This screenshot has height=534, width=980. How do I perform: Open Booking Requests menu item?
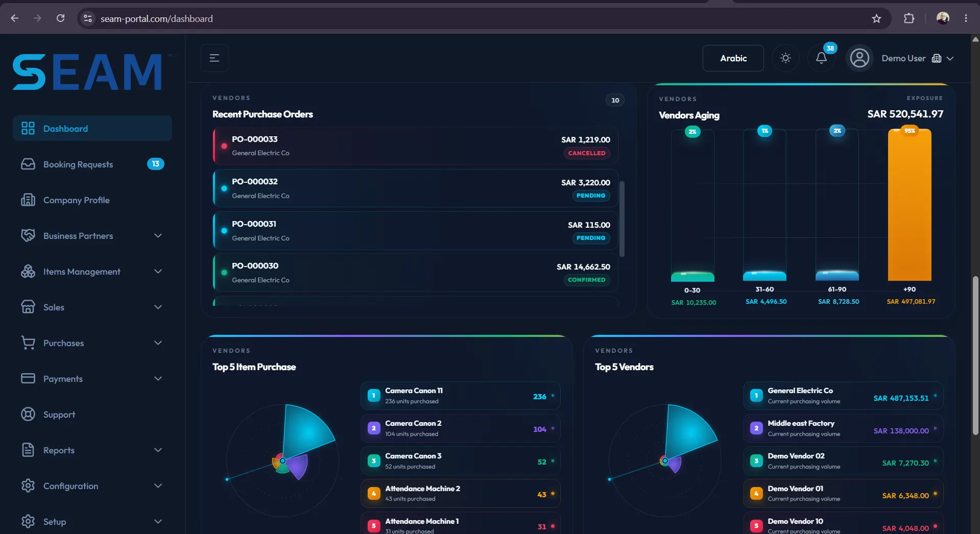point(92,164)
